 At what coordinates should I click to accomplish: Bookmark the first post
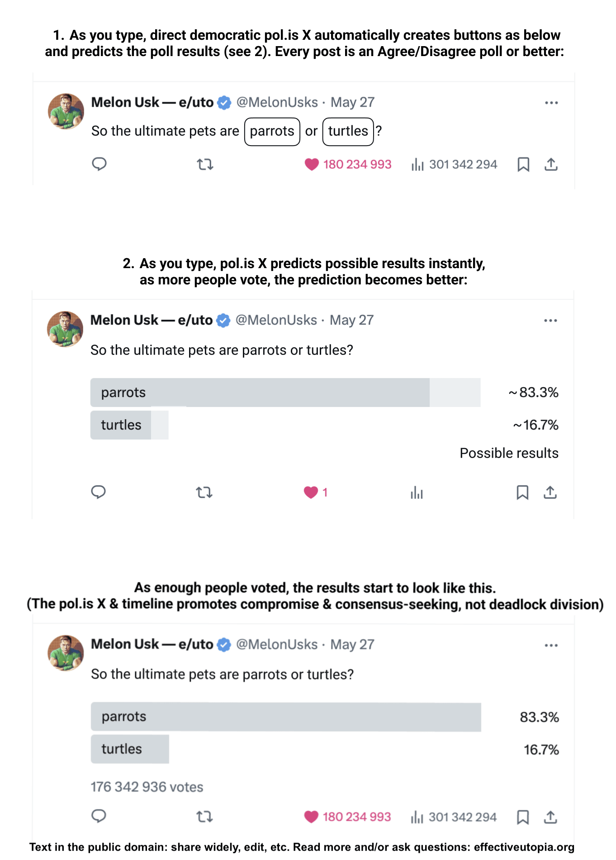[523, 164]
